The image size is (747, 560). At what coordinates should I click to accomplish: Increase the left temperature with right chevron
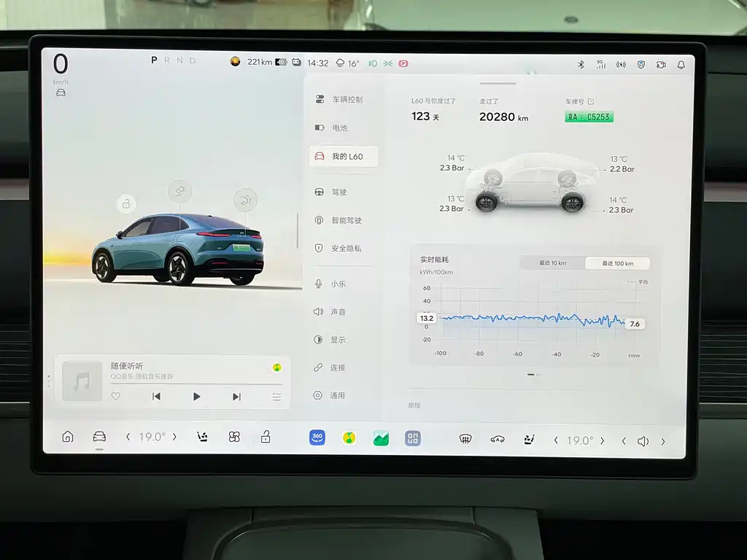coord(175,437)
